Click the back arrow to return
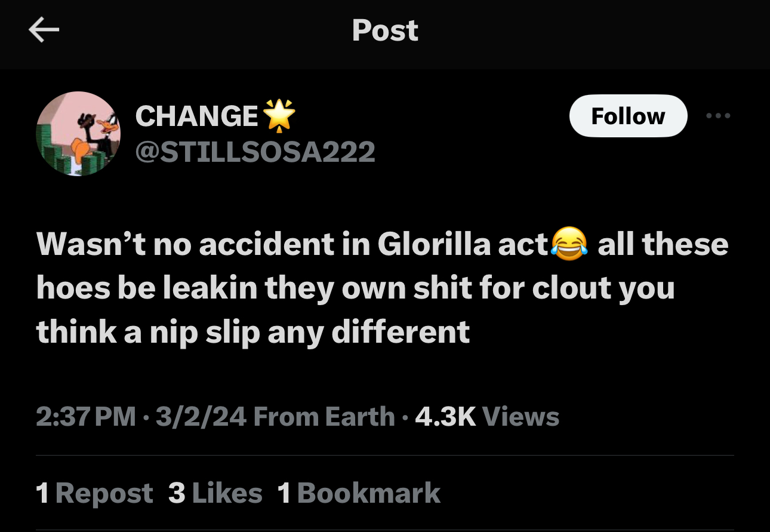770x532 pixels. [x=44, y=30]
